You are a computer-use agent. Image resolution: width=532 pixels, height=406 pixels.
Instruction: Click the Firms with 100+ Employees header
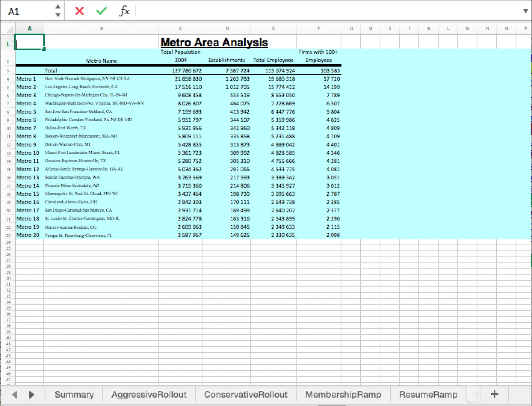[x=319, y=56]
